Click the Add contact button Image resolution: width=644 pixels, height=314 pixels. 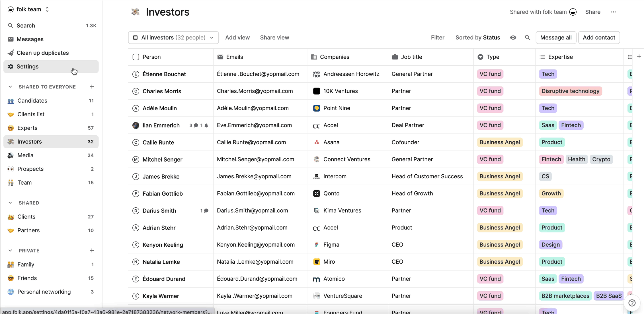[x=599, y=38]
